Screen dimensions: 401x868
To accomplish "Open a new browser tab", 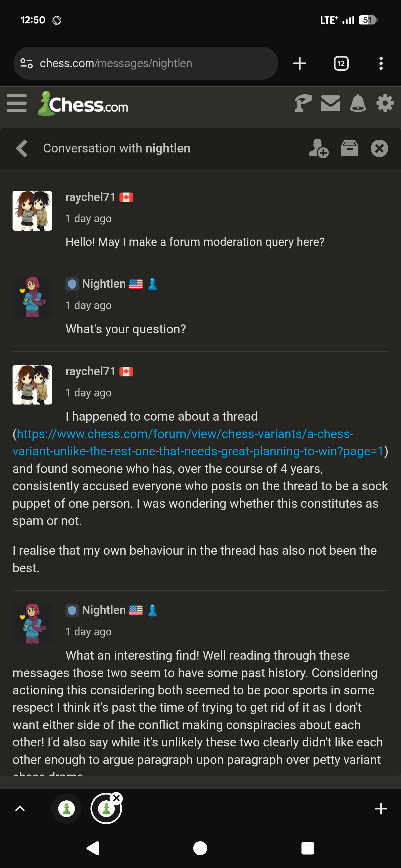I will [x=299, y=63].
